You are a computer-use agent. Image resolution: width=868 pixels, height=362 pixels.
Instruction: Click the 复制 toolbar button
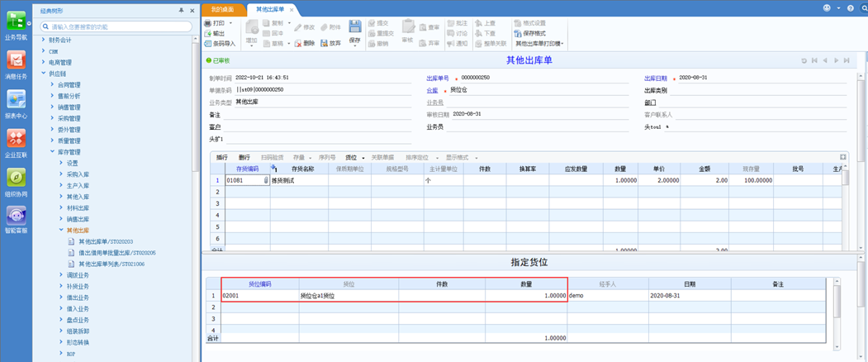click(x=273, y=23)
